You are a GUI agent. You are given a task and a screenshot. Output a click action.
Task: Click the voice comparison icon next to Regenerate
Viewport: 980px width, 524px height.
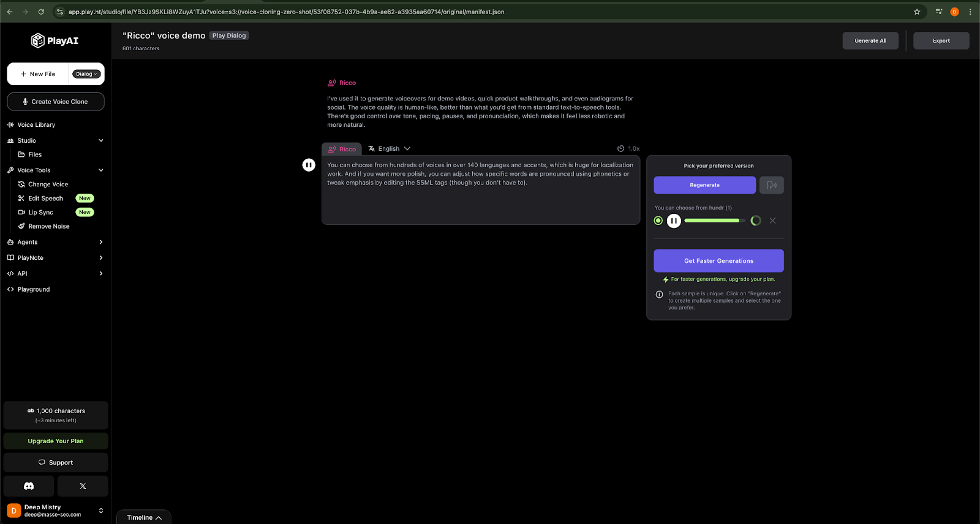click(x=772, y=185)
